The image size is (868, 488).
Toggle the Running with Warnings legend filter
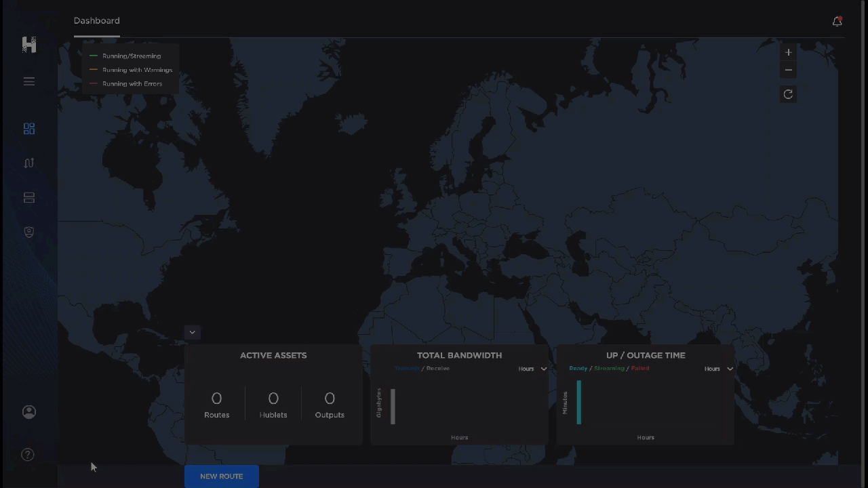point(137,70)
